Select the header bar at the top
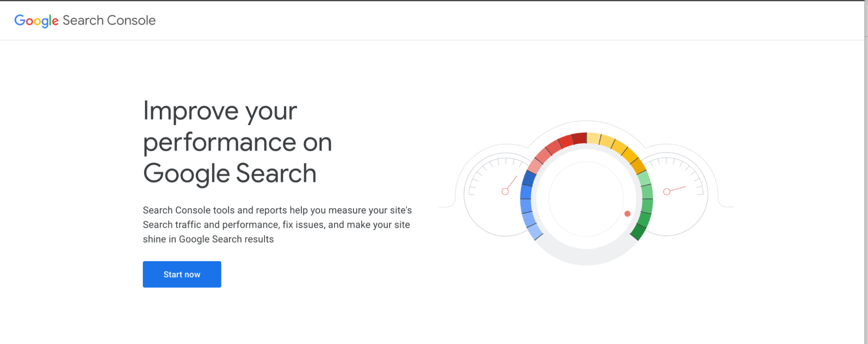The height and width of the screenshot is (344, 868). pos(434,20)
